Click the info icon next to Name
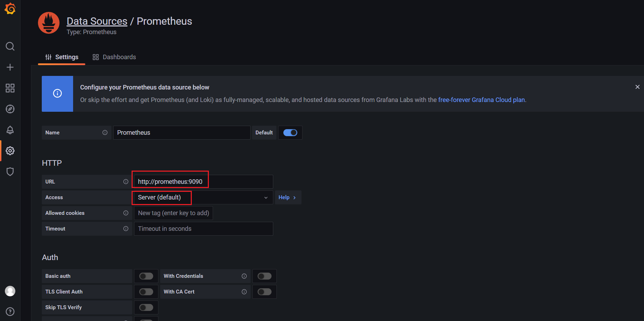 pos(105,133)
